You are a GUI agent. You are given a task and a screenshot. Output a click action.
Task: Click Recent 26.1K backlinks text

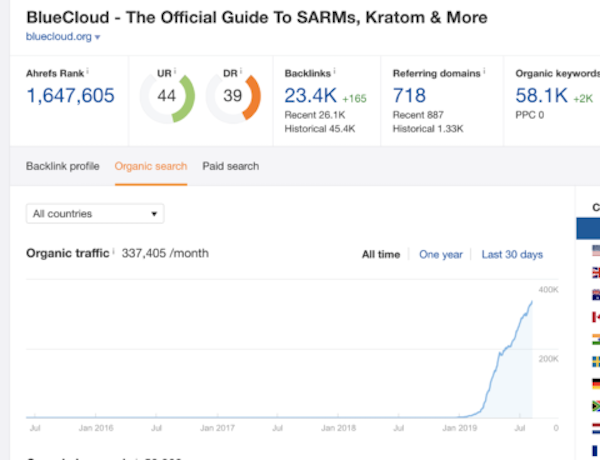click(315, 115)
